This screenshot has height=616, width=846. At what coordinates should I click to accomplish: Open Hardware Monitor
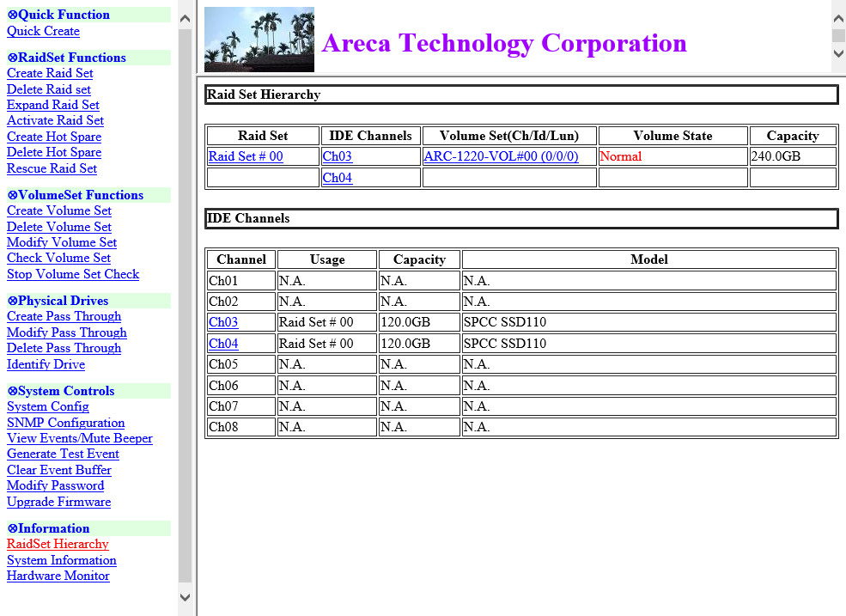[x=58, y=576]
